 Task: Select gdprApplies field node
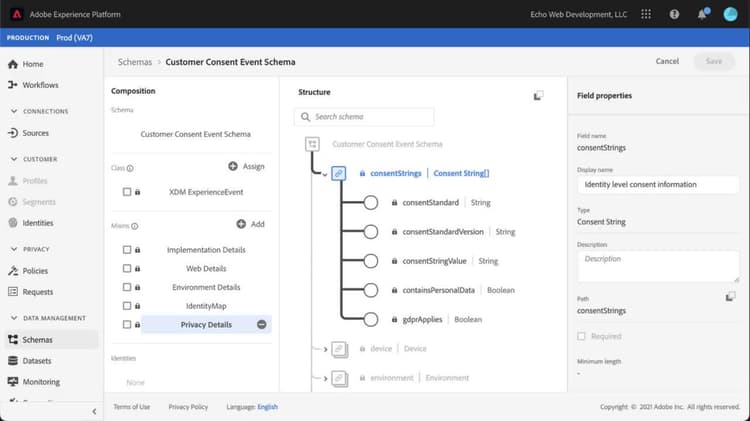[x=371, y=319]
